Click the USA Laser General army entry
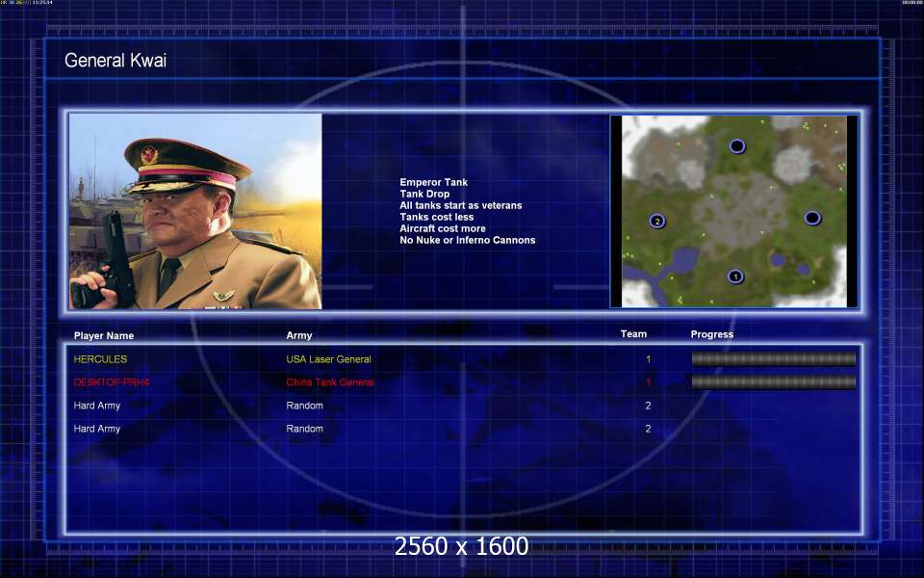Screen dimensions: 924x578 pos(329,359)
